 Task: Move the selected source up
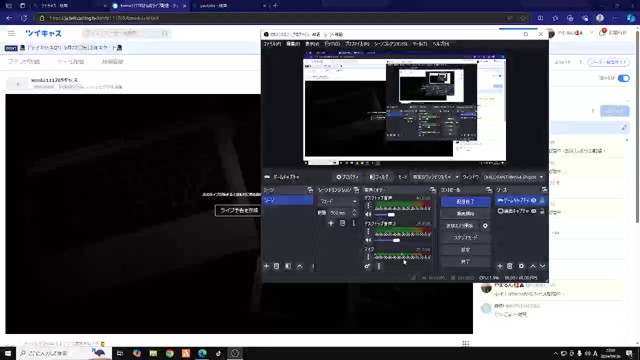click(533, 266)
